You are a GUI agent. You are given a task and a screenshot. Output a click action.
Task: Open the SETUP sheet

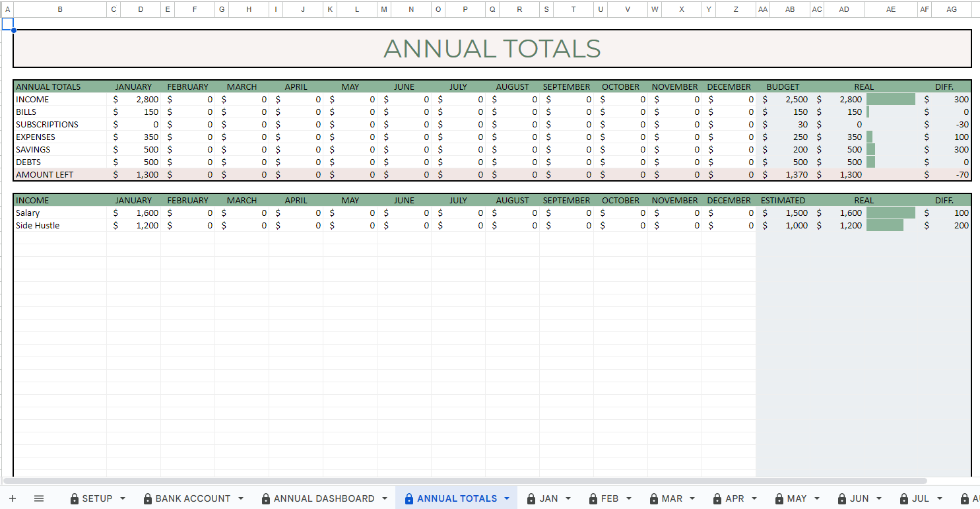[97, 498]
